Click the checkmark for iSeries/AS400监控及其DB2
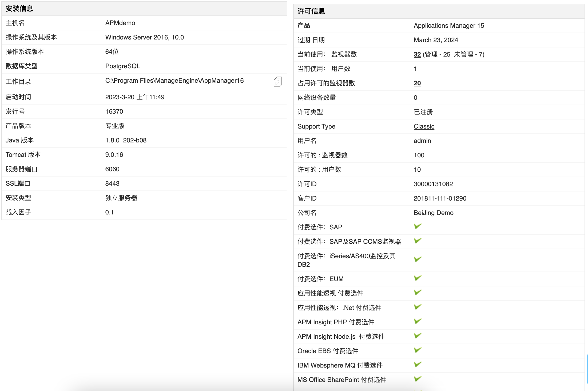 tap(418, 260)
